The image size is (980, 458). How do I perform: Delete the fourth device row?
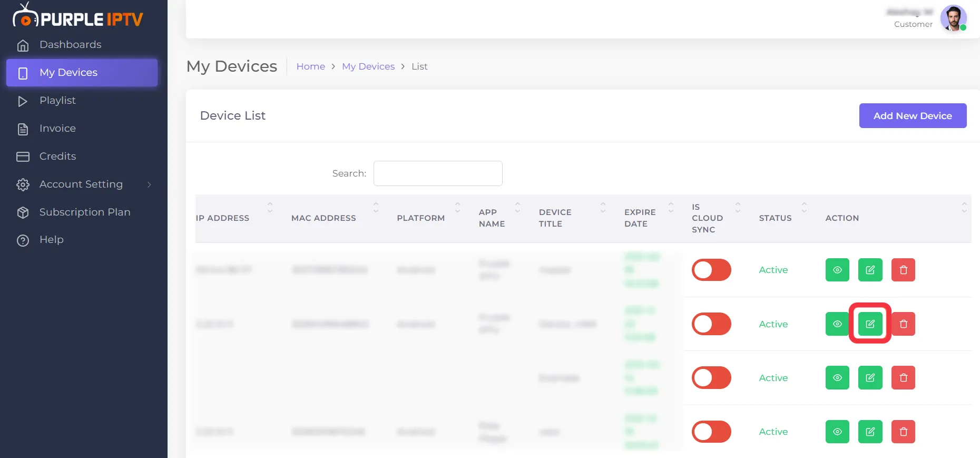point(903,432)
